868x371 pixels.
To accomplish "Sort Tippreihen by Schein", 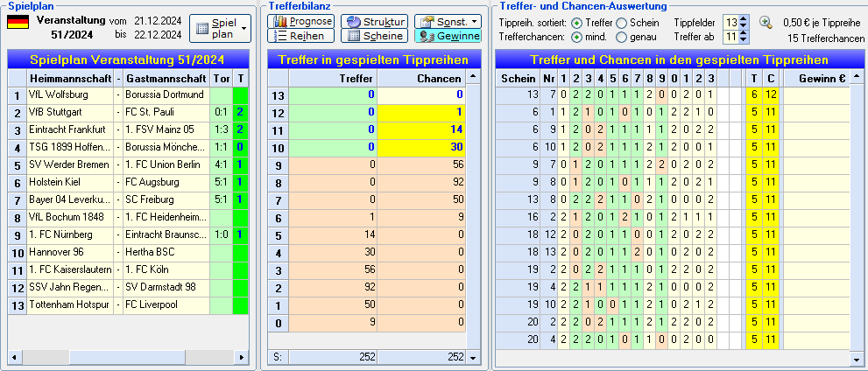I will tap(621, 24).
